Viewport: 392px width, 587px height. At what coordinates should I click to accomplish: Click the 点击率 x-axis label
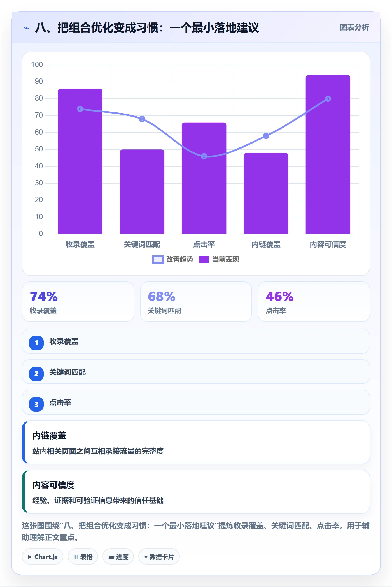pos(204,244)
